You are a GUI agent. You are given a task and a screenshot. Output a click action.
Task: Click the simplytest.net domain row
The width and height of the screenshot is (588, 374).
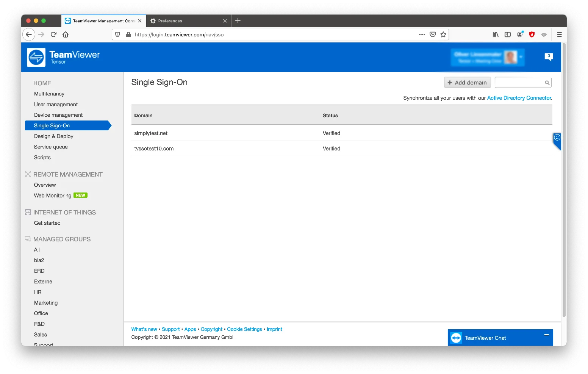click(342, 133)
